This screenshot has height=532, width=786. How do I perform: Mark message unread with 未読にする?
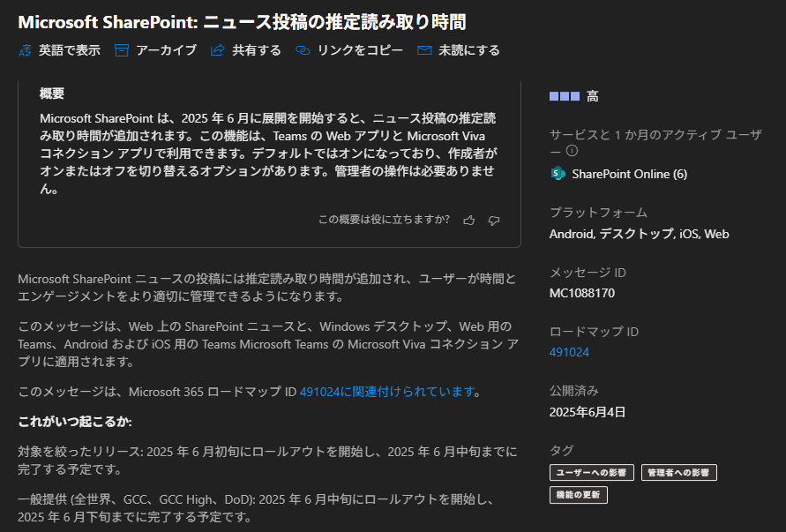point(469,50)
